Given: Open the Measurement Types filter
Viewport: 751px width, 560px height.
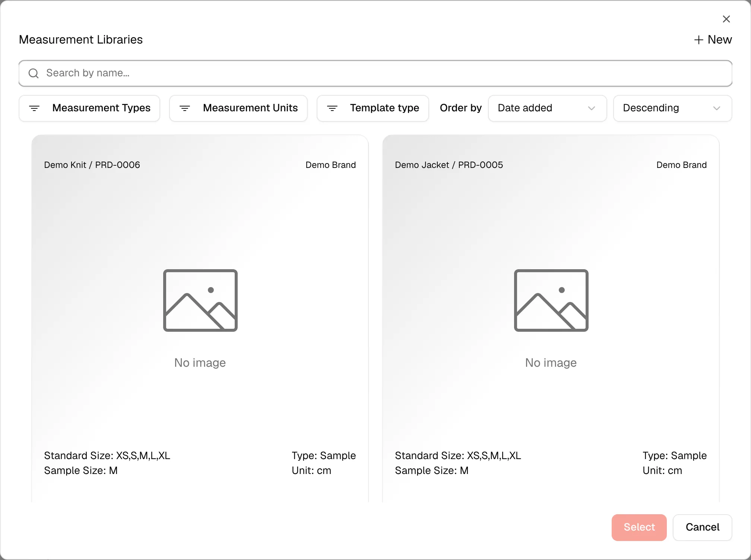Looking at the screenshot, I should 89,108.
